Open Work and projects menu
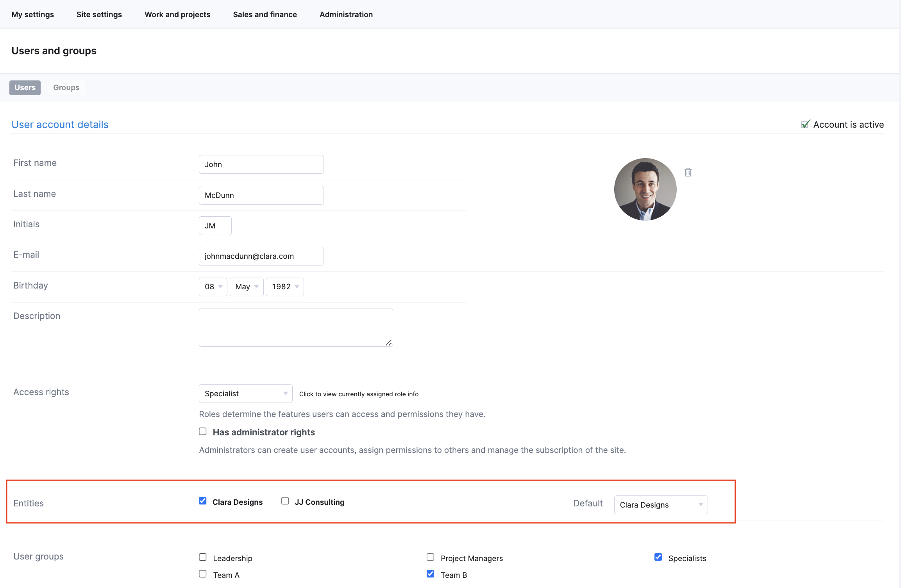The width and height of the screenshot is (901, 588). (177, 14)
